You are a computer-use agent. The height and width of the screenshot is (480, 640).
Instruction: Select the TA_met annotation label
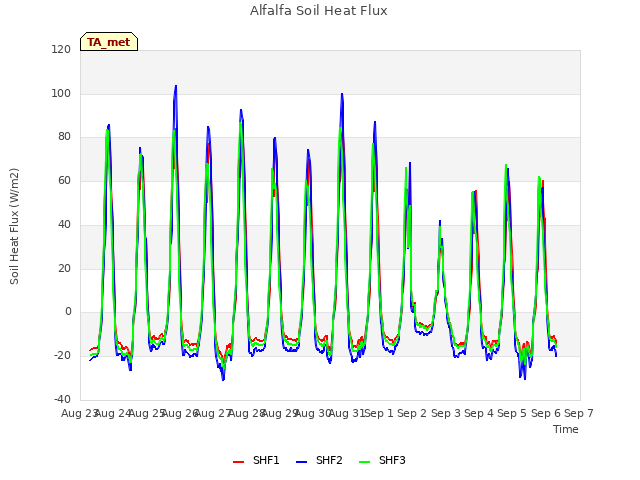click(109, 42)
